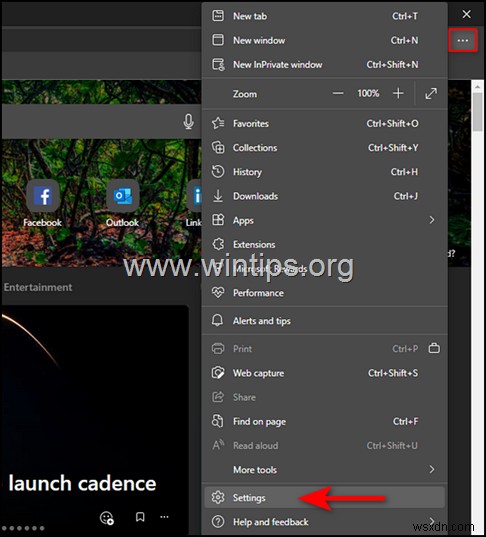Select New InPrivate window menu item
486x537 pixels.
point(324,65)
